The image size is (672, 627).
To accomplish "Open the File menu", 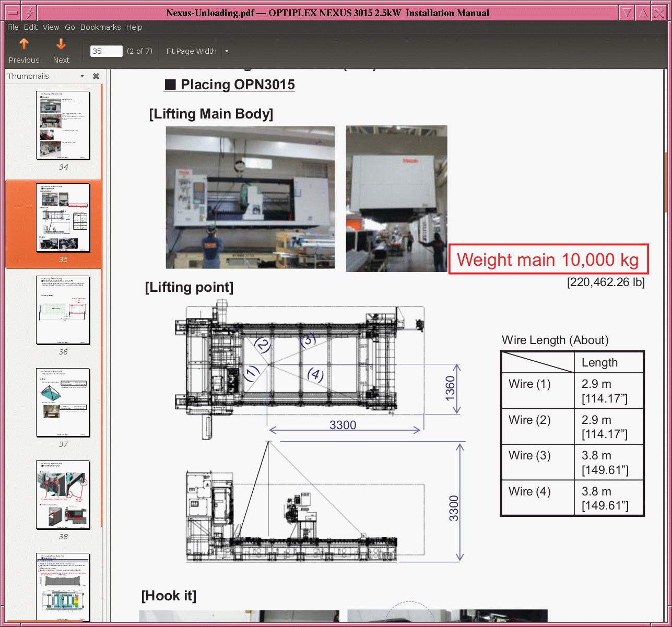I will (x=13, y=27).
